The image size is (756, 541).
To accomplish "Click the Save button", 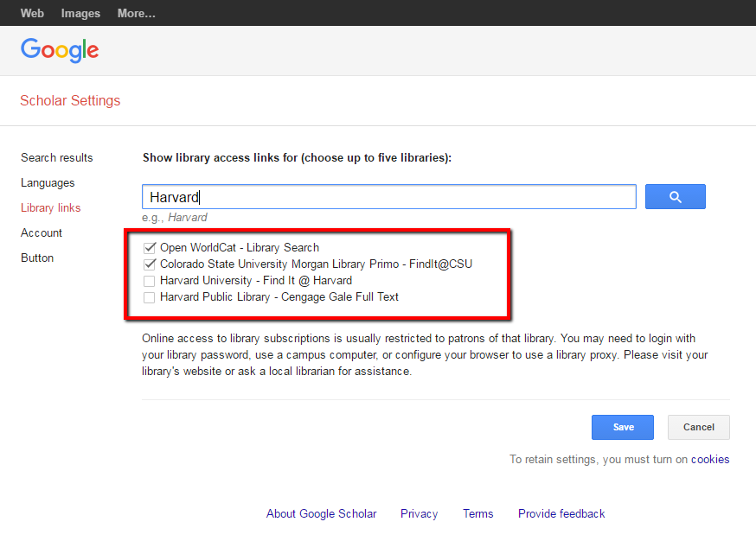I will point(623,427).
